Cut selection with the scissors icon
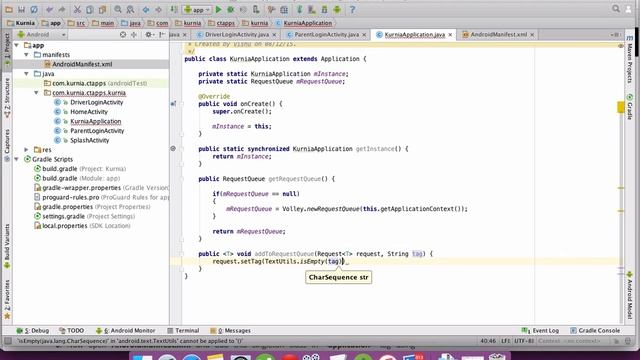Screen dimensions: 640x360 [x=77, y=9]
